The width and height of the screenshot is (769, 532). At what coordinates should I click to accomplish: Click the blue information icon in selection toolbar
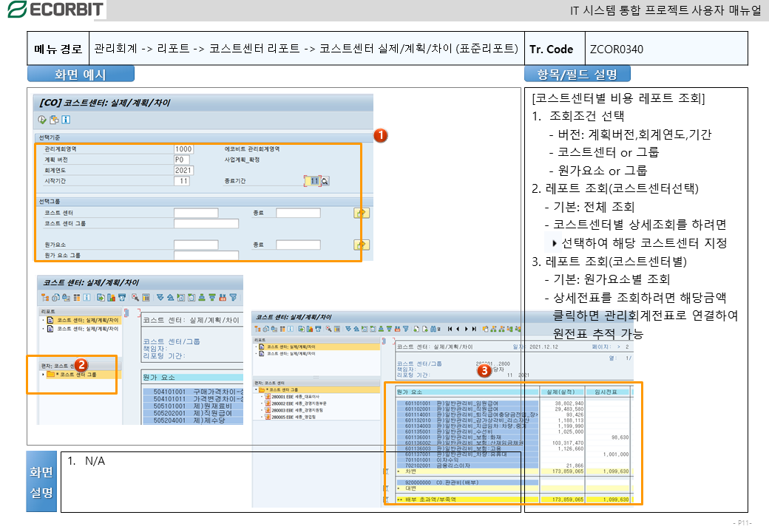[x=66, y=120]
